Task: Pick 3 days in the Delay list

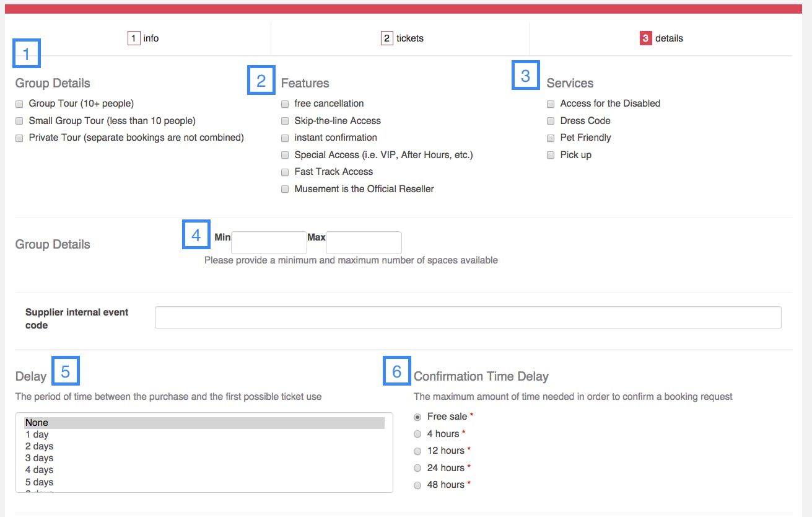Action: pyautogui.click(x=204, y=458)
